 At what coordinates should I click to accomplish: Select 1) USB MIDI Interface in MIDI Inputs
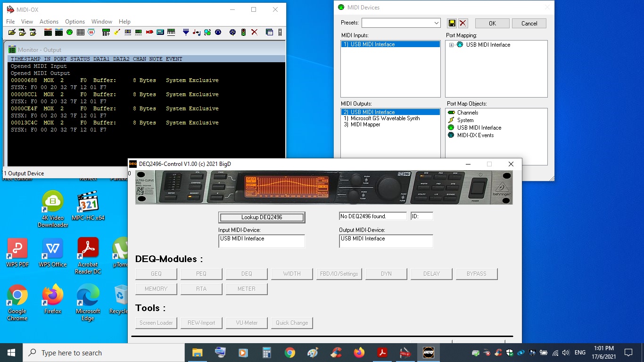coord(390,44)
